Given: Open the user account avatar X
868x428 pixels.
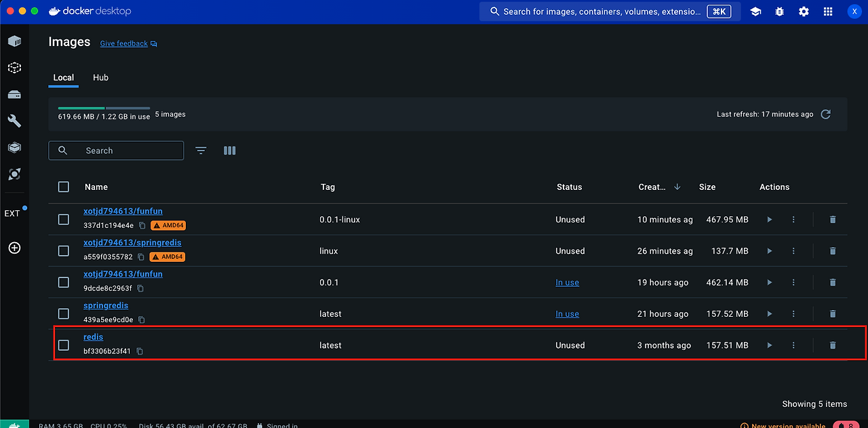Looking at the screenshot, I should [854, 12].
